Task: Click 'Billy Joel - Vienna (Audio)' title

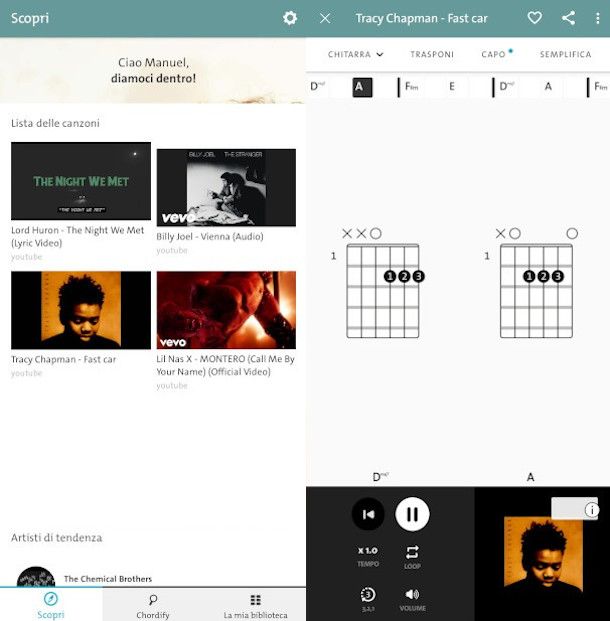Action: coord(210,236)
